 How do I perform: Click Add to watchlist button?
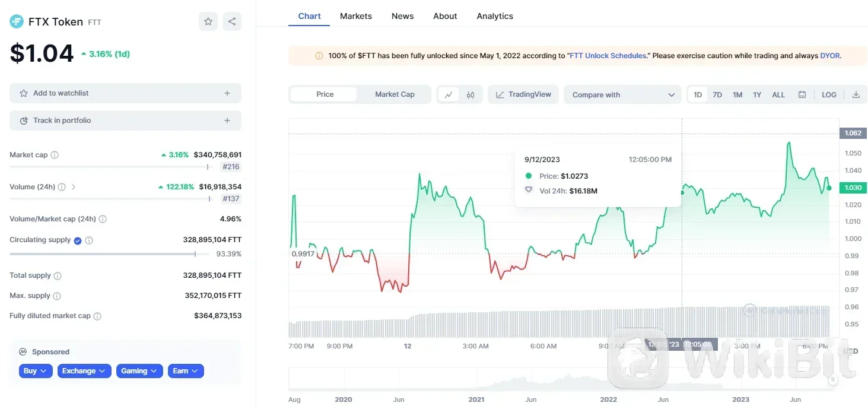125,93
